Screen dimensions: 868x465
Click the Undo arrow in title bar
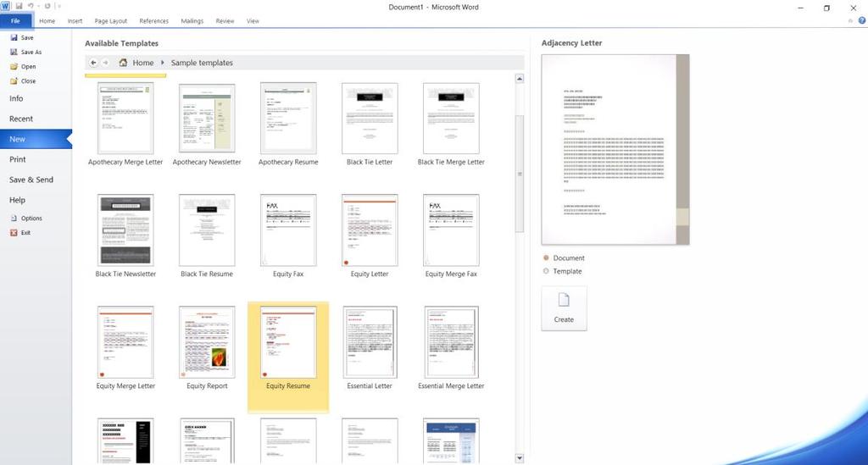pyautogui.click(x=31, y=6)
